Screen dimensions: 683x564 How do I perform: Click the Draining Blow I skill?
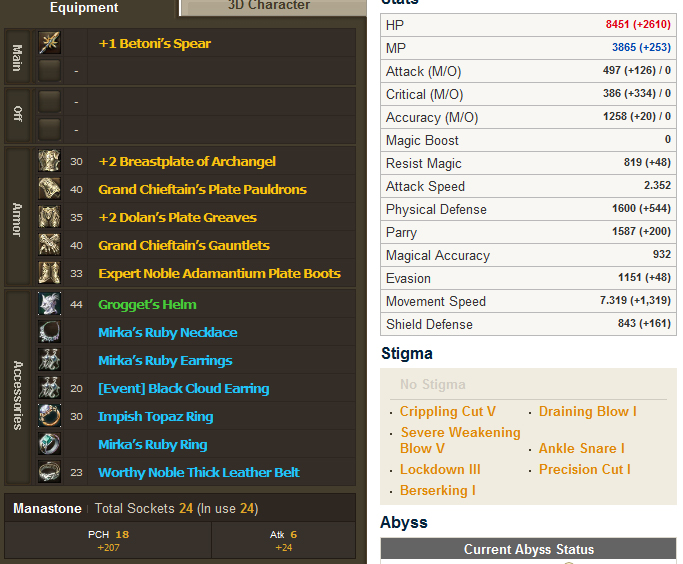588,411
